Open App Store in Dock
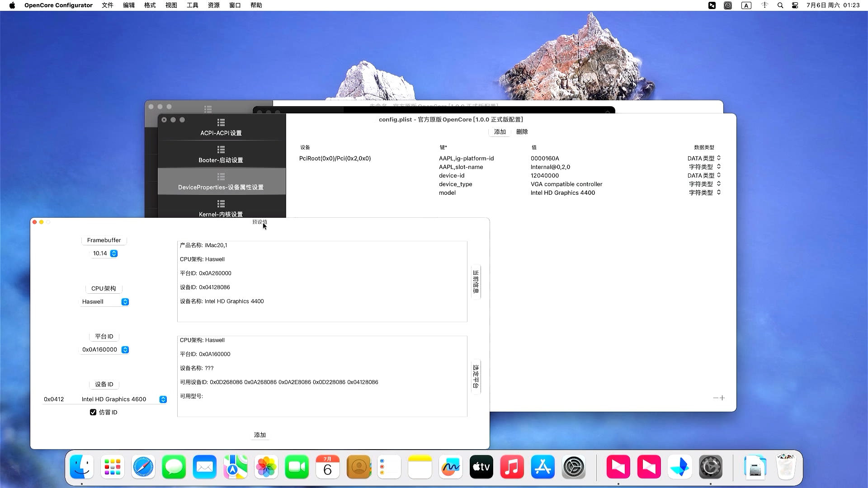This screenshot has width=868, height=488. [x=543, y=467]
